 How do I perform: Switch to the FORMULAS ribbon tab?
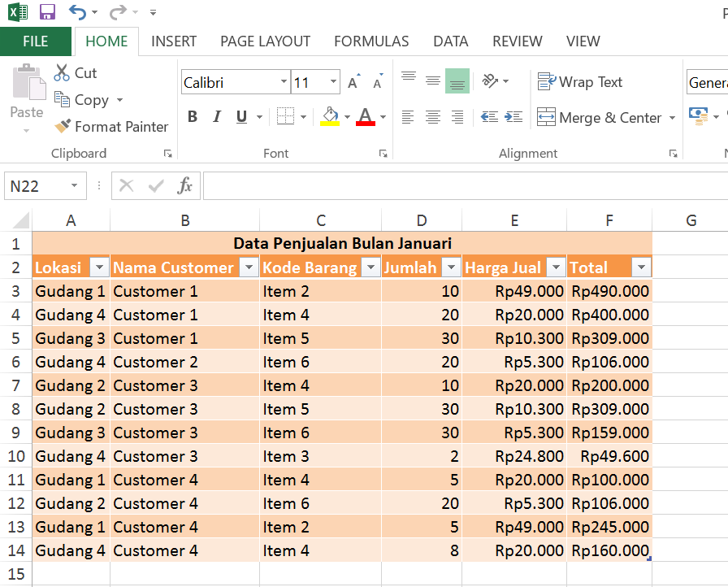pyautogui.click(x=371, y=41)
